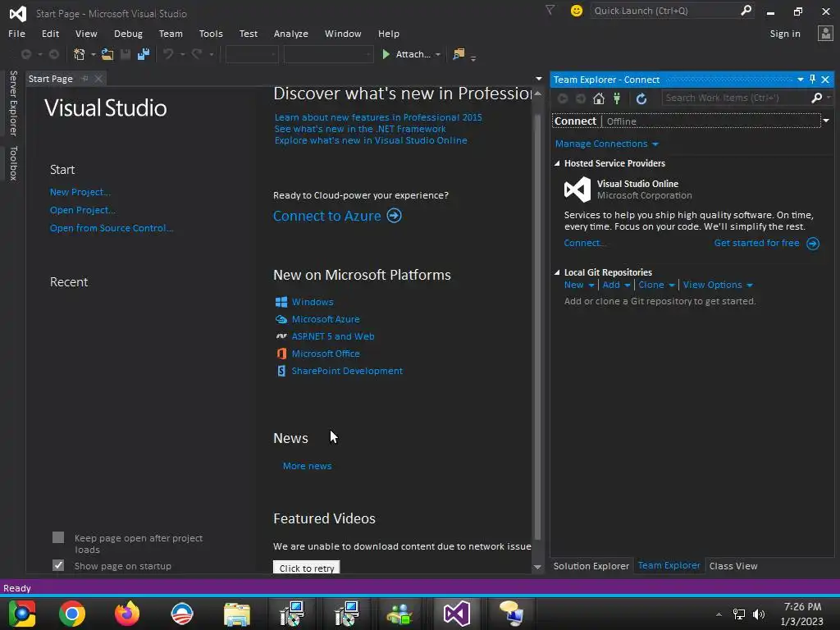Open the Team Explorer window position dropdown
The width and height of the screenshot is (840, 630).
point(801,80)
